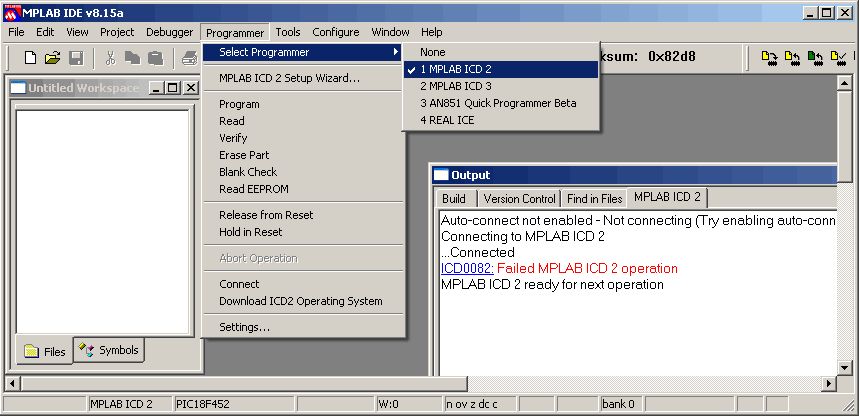Image resolution: width=859 pixels, height=416 pixels.
Task: Click the Output window scroll down arrow
Action: (x=844, y=368)
